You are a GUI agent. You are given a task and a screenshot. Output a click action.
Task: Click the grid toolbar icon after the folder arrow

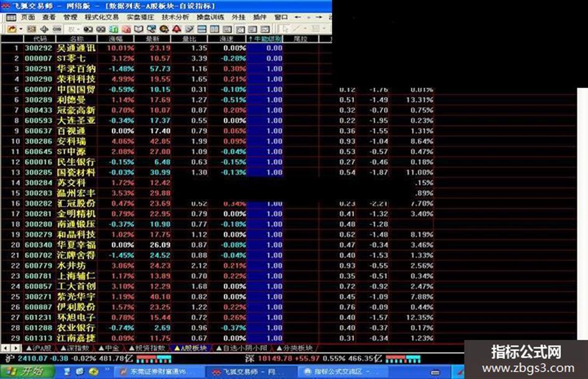coord(32,29)
